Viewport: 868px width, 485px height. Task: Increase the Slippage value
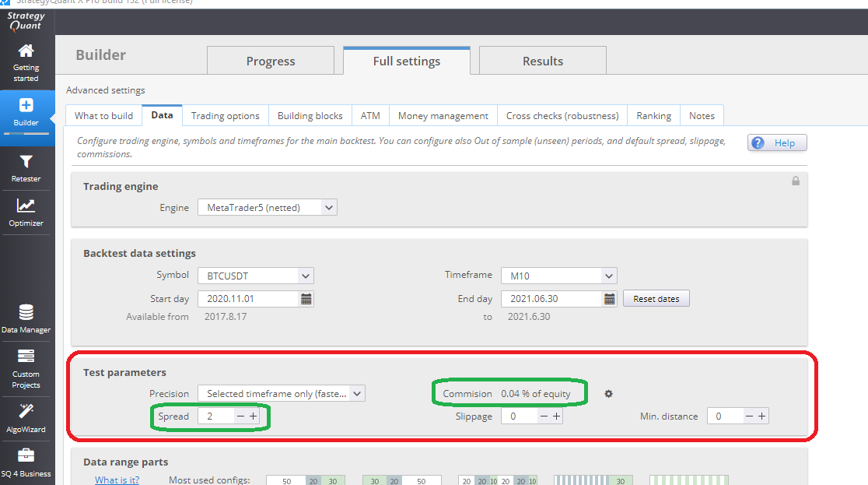coord(556,416)
